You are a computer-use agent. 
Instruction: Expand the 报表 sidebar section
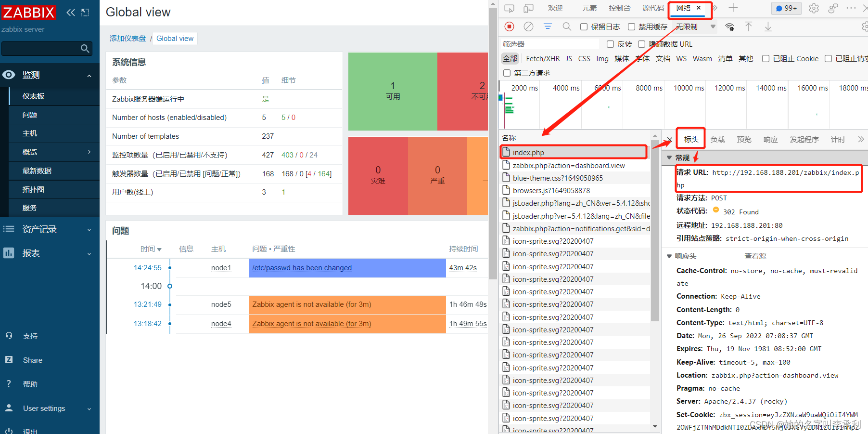click(89, 254)
